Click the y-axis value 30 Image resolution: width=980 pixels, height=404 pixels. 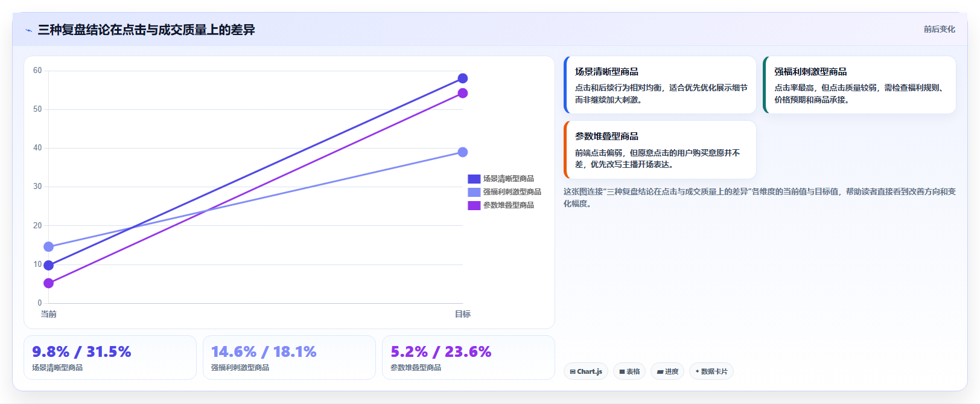pyautogui.click(x=37, y=187)
